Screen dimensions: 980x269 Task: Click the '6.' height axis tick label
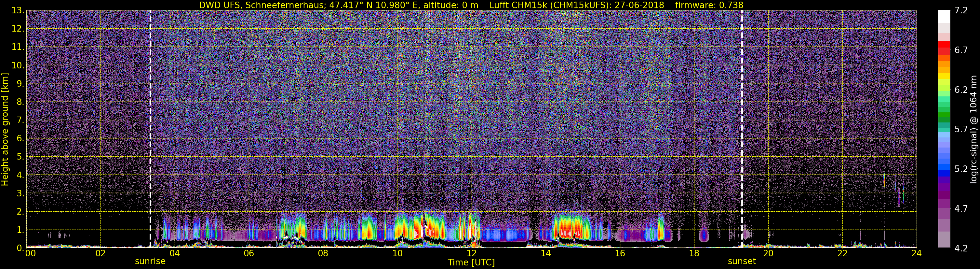pyautogui.click(x=20, y=138)
